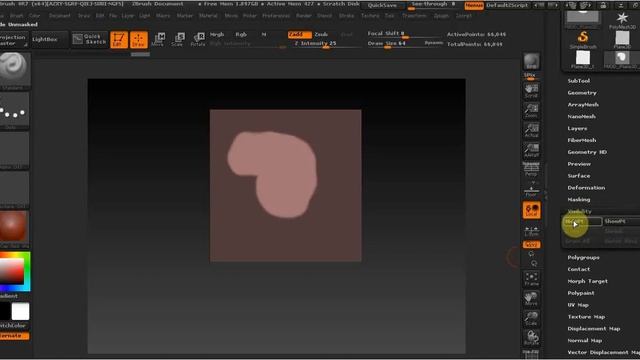
Task: Click the QuickSave button
Action: pyautogui.click(x=382, y=5)
